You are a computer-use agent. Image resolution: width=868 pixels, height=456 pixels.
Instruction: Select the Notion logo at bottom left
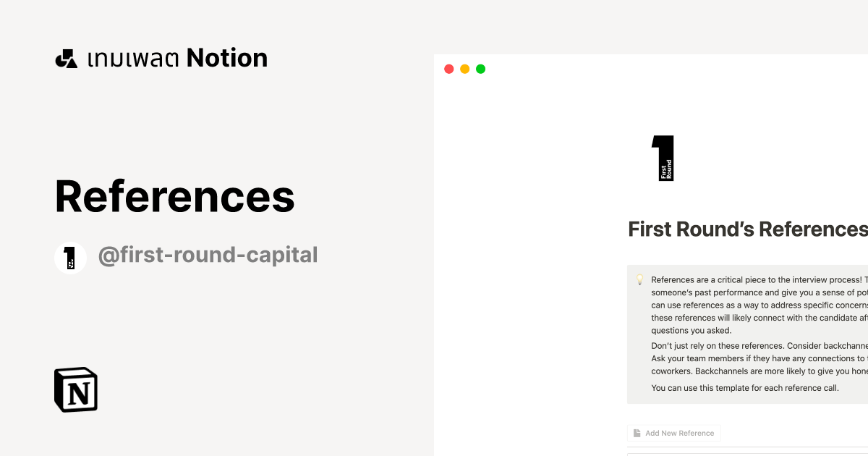(x=75, y=389)
